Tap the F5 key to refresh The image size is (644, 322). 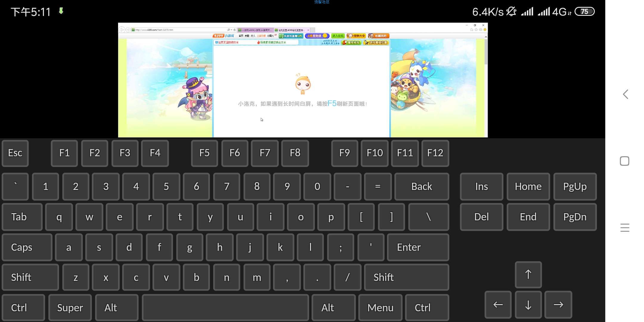(x=205, y=153)
